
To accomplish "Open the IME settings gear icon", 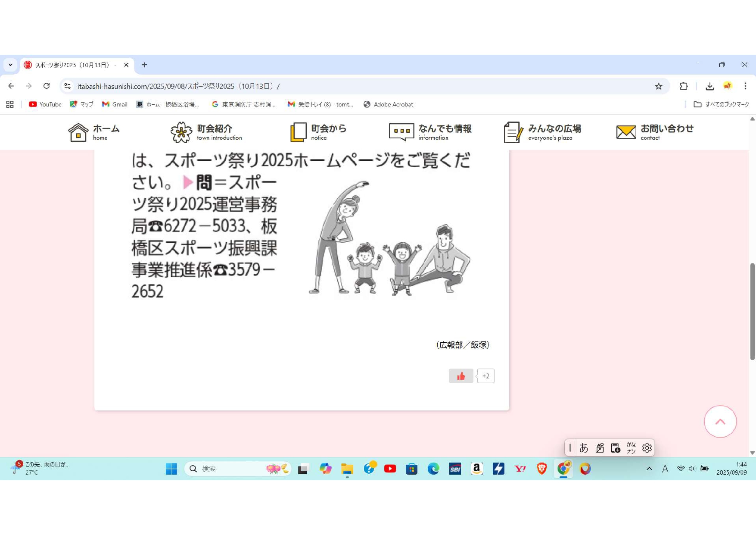I will [647, 448].
